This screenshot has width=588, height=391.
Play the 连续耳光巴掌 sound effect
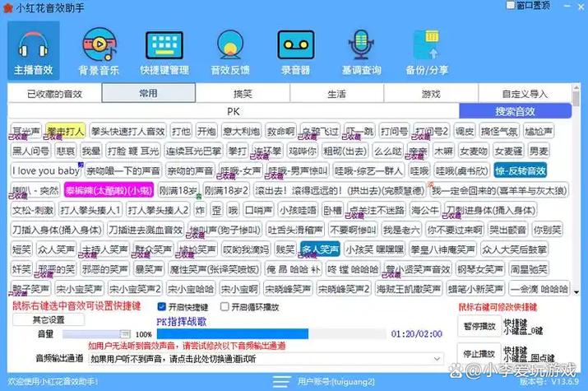(193, 151)
